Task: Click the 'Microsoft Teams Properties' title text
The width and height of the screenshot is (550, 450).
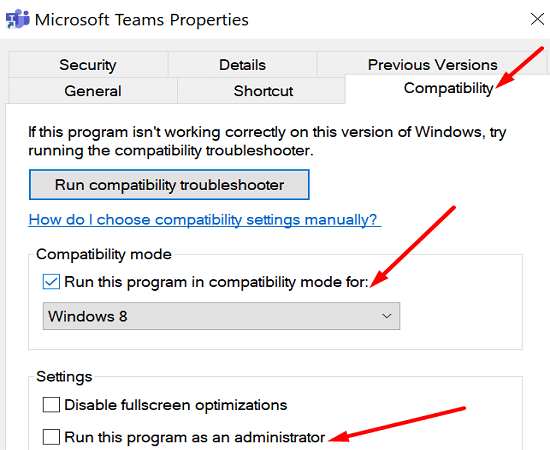Action: [142, 20]
